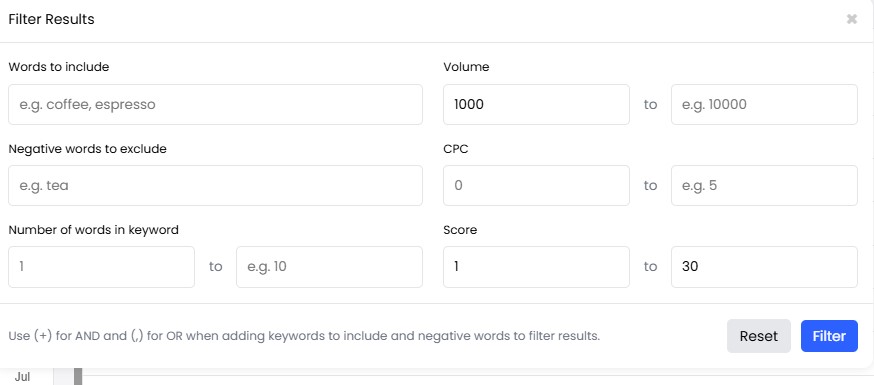
Task: Click the maximum Score field showing 30
Action: tap(764, 267)
